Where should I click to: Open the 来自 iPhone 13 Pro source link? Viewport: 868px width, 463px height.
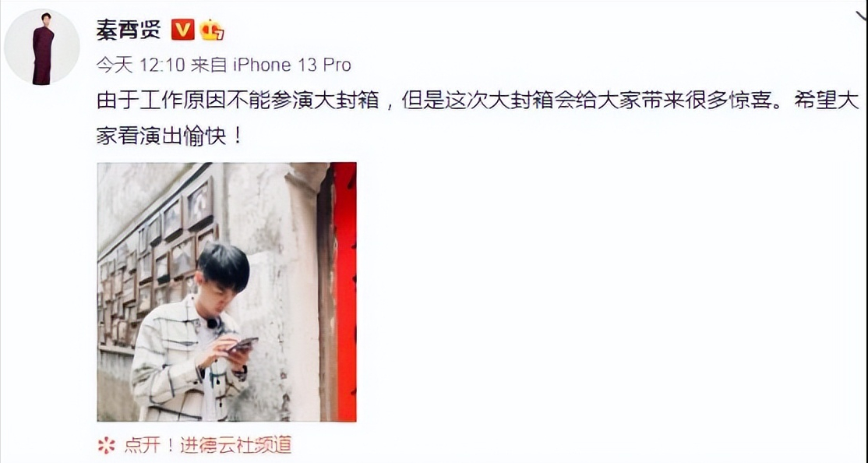270,65
